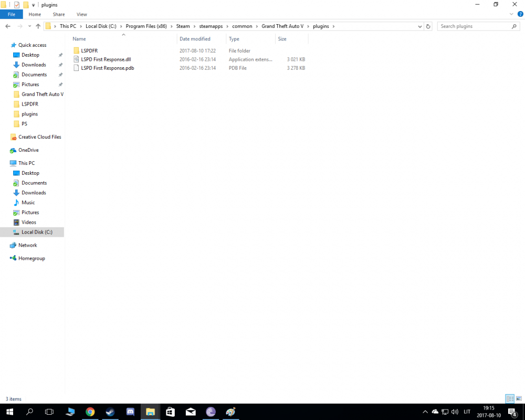525x420 pixels.
Task: Click Steam breadcrumb segment
Action: (x=183, y=26)
